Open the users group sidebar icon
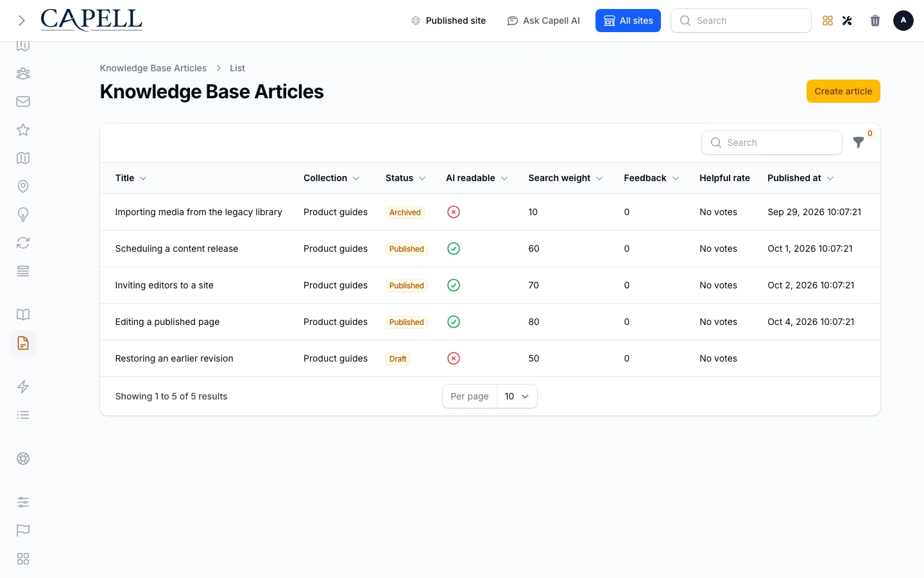The height and width of the screenshot is (578, 924). (x=23, y=73)
